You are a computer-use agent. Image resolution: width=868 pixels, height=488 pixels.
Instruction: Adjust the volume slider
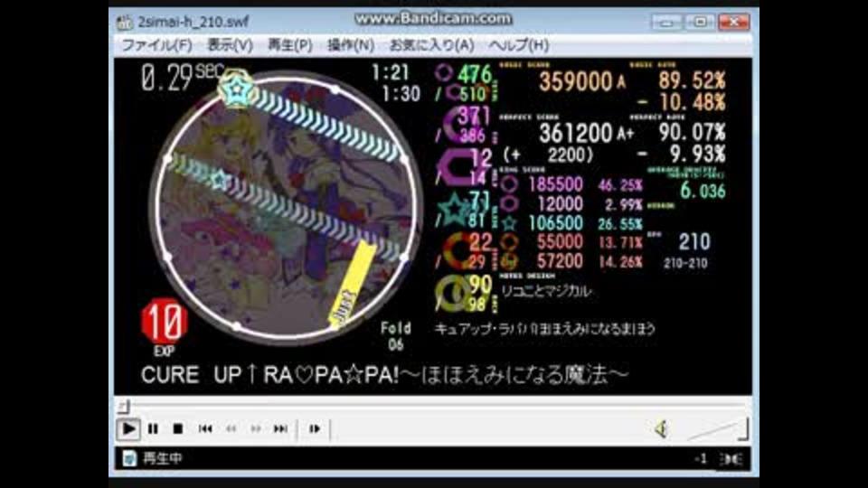point(717,429)
